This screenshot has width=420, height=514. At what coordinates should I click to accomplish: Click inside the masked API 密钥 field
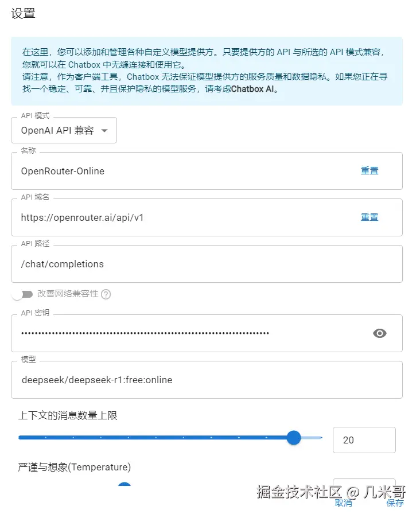point(143,333)
